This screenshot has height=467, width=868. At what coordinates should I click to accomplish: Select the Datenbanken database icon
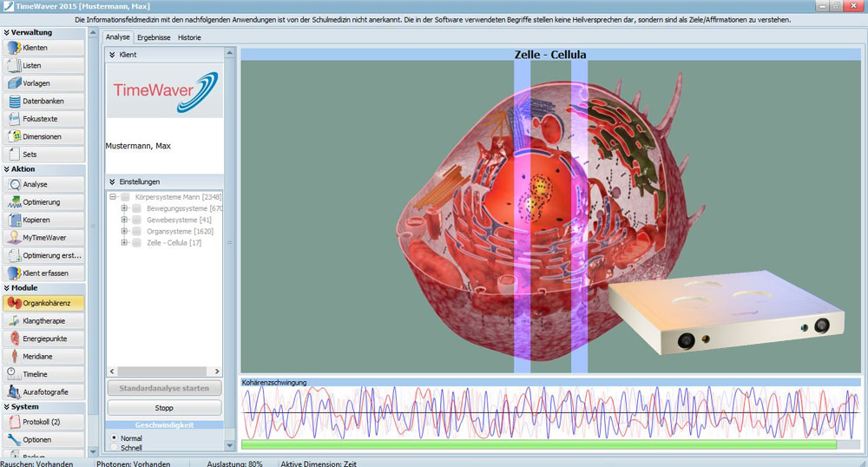click(x=15, y=101)
